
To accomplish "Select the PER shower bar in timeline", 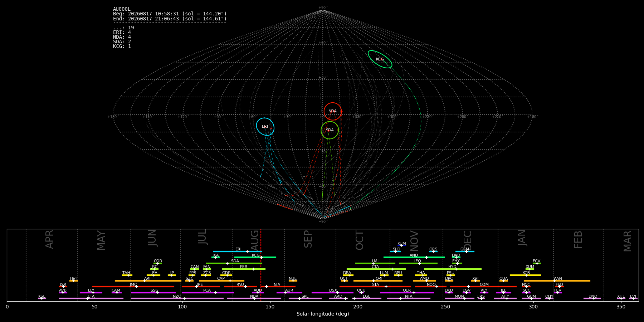I will [x=244, y=269].
